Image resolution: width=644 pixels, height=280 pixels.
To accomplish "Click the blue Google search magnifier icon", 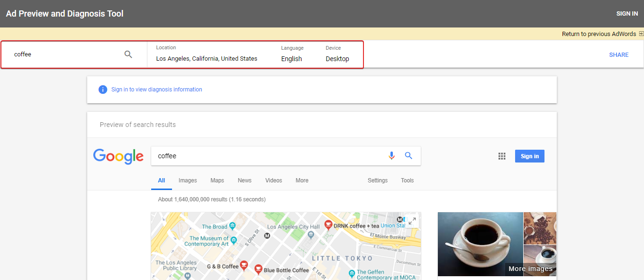I will pyautogui.click(x=408, y=155).
